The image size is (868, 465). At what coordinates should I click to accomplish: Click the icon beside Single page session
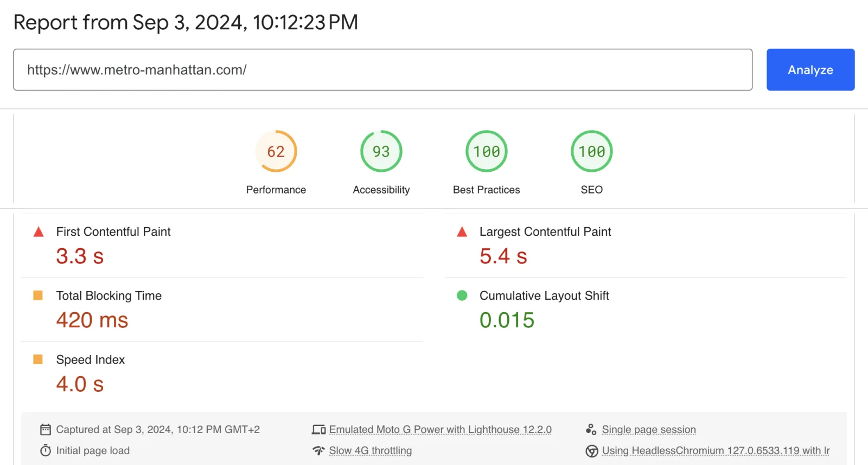591,430
